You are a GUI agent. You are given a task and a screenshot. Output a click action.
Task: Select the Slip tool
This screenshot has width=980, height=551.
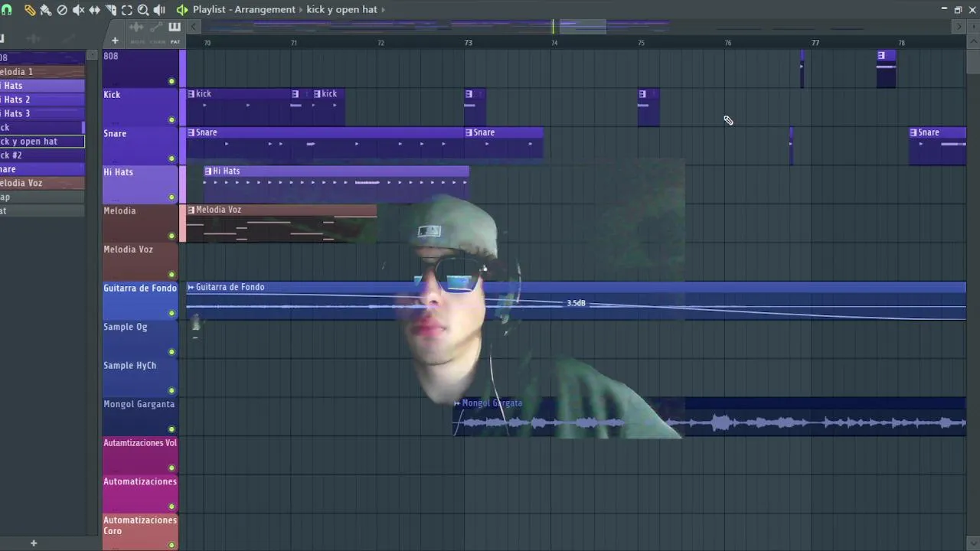click(x=94, y=10)
